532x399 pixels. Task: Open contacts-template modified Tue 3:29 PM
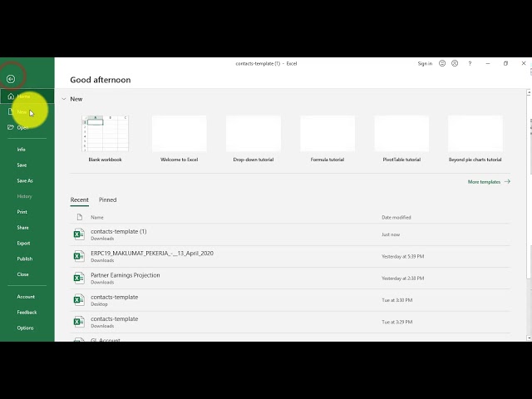290,322
